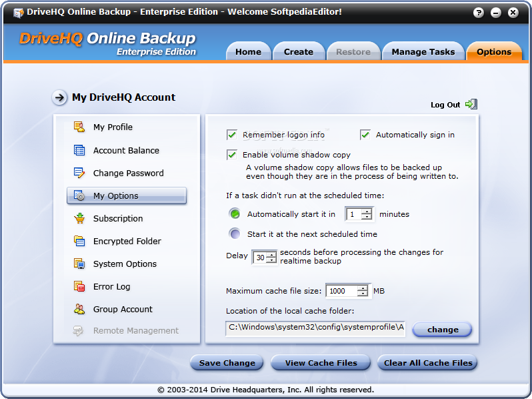Click the arrow icon beside My DriveHQ Account
This screenshot has width=532, height=399.
pyautogui.click(x=59, y=98)
